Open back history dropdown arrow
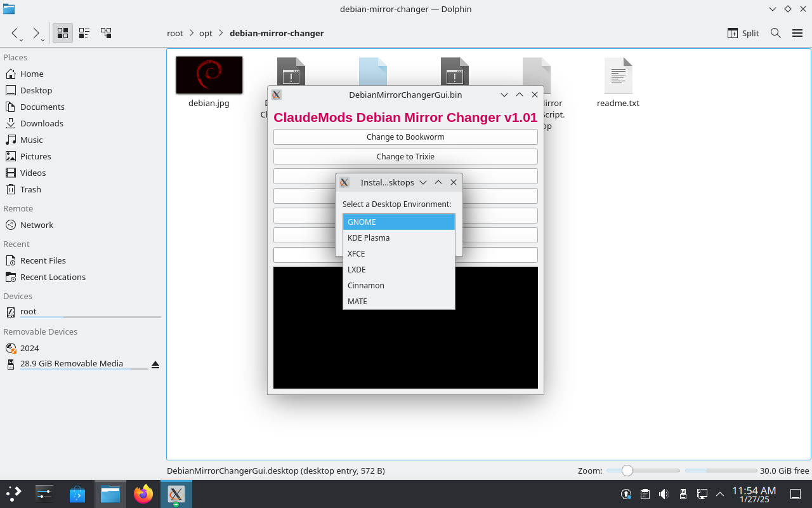Screen dimensions: 812x508 pos(22,40)
